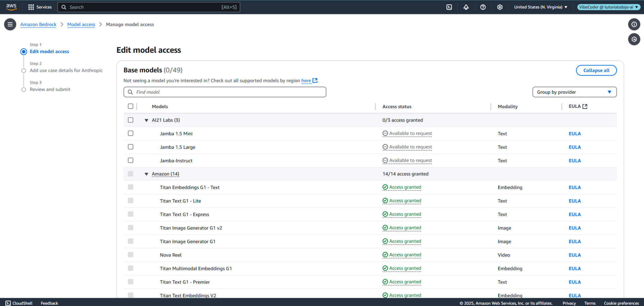
Task: Open the help question mark icon
Action: coord(483,7)
